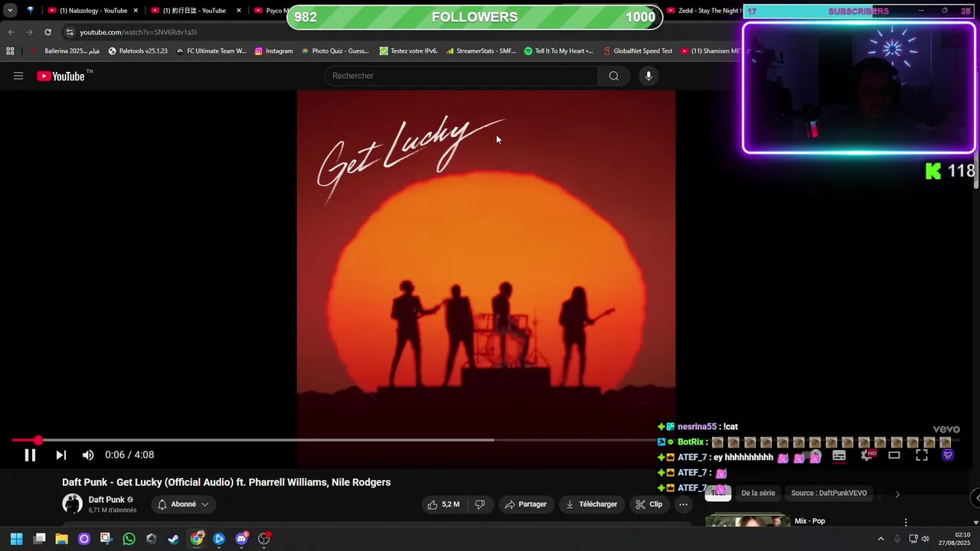The width and height of the screenshot is (980, 551).
Task: Open the StreamerStats - SMF... bookmark
Action: (481, 51)
